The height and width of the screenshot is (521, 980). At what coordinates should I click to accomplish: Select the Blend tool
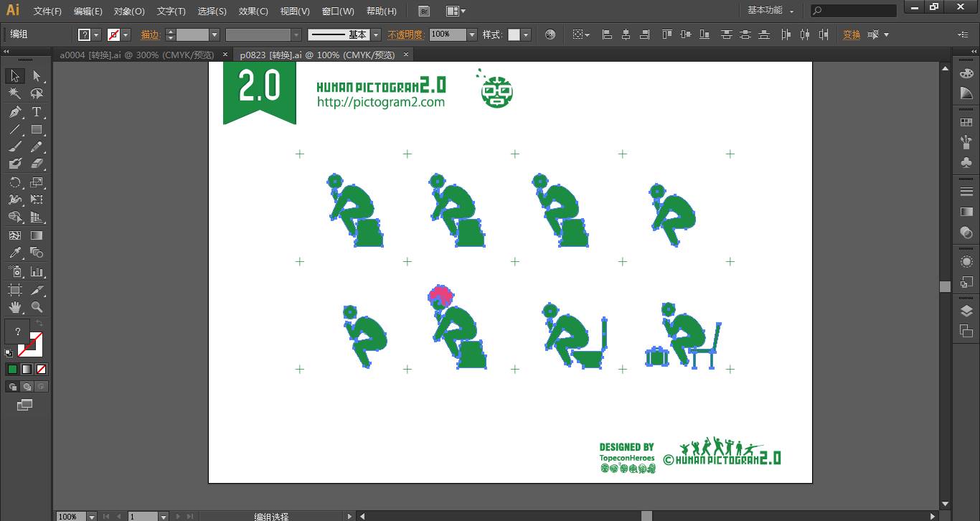point(37,253)
